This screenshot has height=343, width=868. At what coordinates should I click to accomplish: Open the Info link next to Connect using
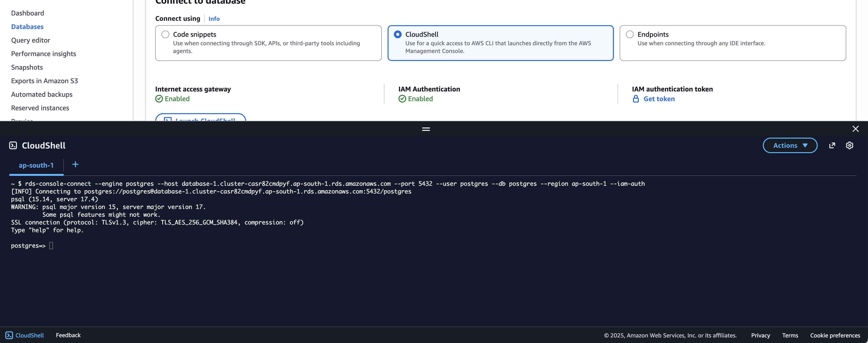[x=214, y=19]
